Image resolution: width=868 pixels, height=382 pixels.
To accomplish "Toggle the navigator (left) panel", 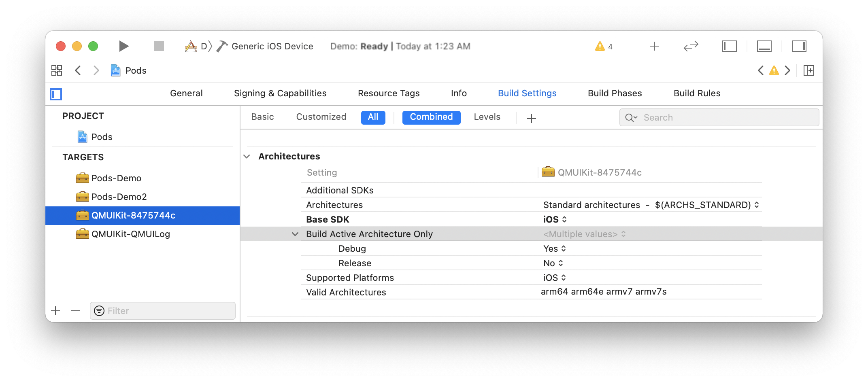I will click(x=730, y=46).
